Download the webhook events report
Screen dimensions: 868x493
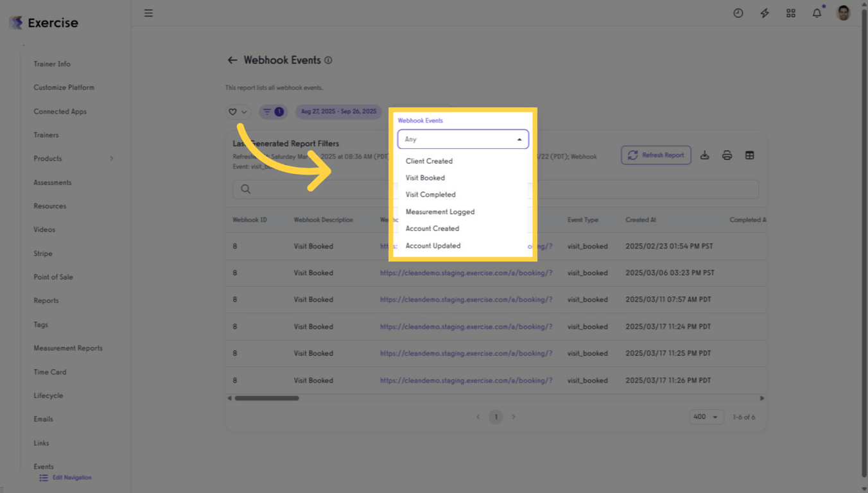tap(705, 155)
